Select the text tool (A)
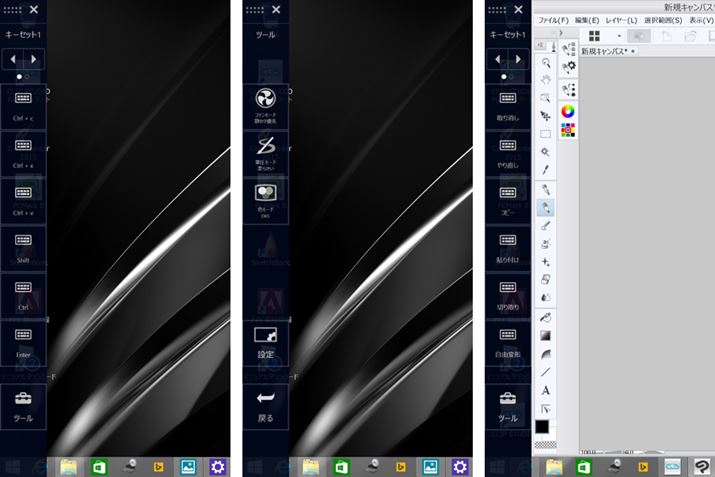715x477 pixels. click(545, 390)
